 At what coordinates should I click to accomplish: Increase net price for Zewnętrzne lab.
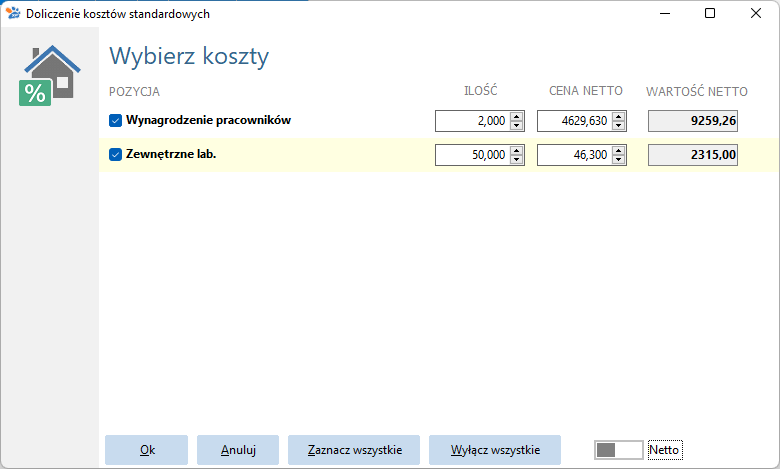(x=619, y=150)
